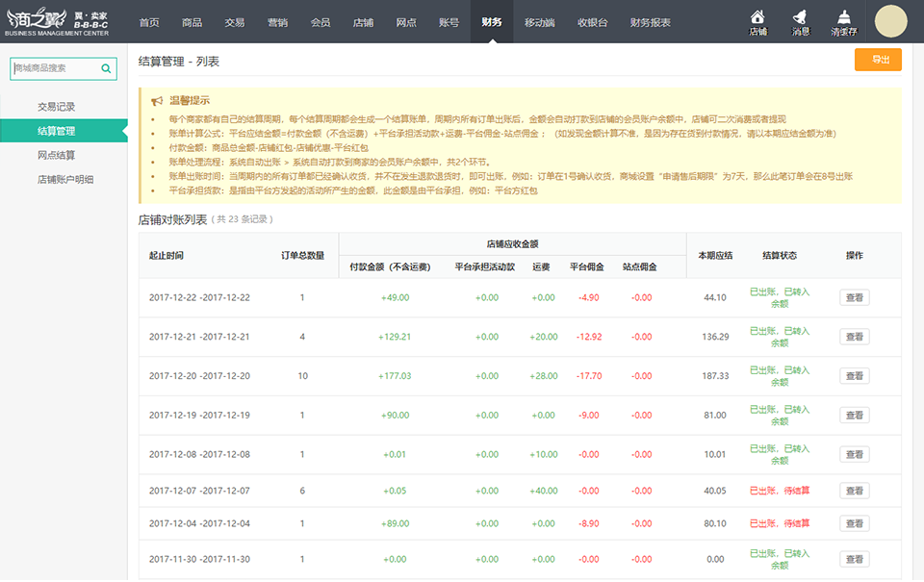Click the 商之翼 logo in header
Image resolution: width=924 pixels, height=582 pixels.
coord(60,21)
